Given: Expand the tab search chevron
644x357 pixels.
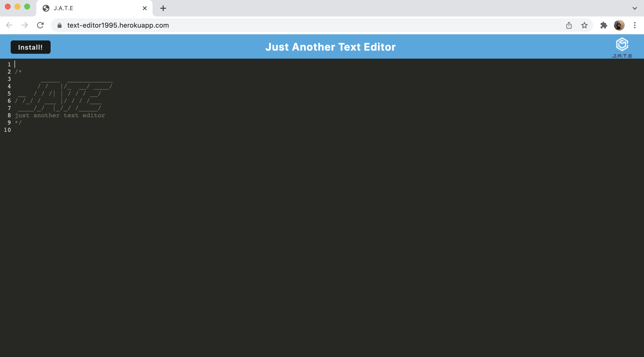Looking at the screenshot, I should [x=635, y=8].
